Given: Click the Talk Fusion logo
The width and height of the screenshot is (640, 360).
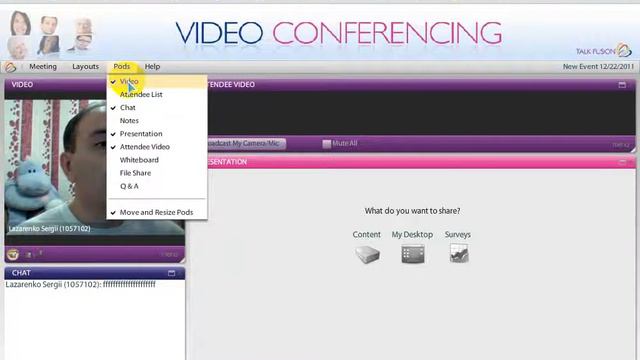Looking at the screenshot, I should pyautogui.click(x=604, y=51).
